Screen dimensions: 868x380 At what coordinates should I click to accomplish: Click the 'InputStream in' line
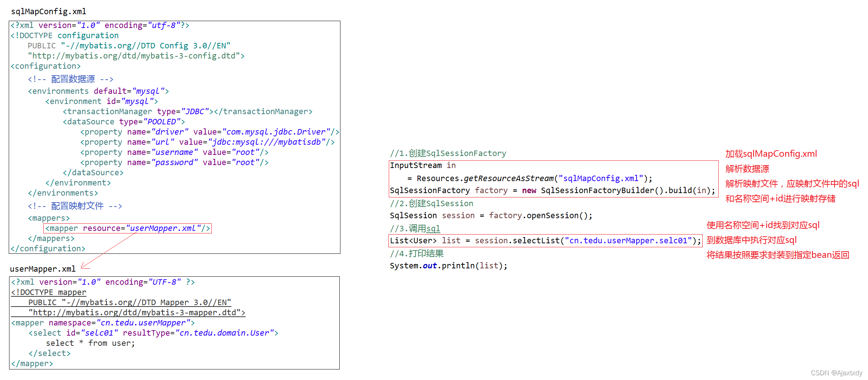click(423, 166)
